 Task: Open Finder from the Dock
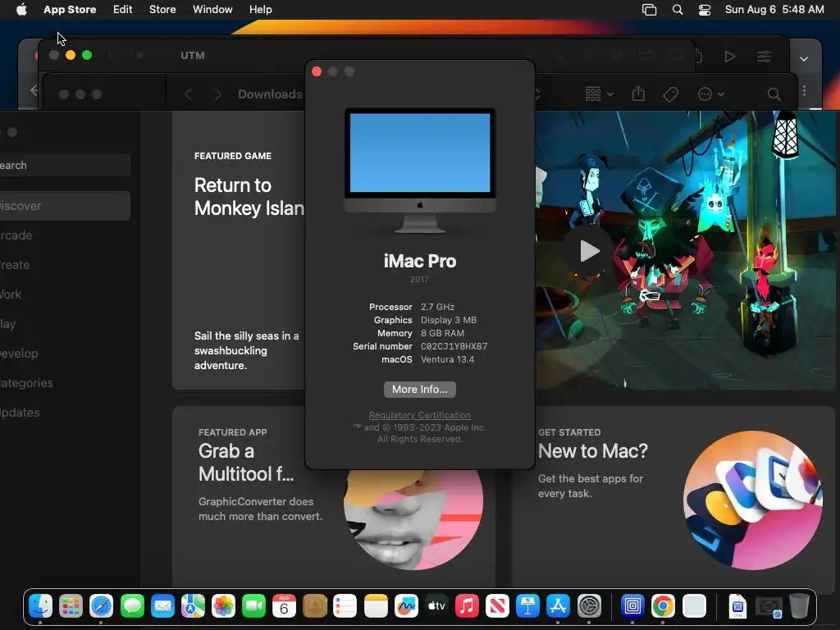tap(40, 606)
